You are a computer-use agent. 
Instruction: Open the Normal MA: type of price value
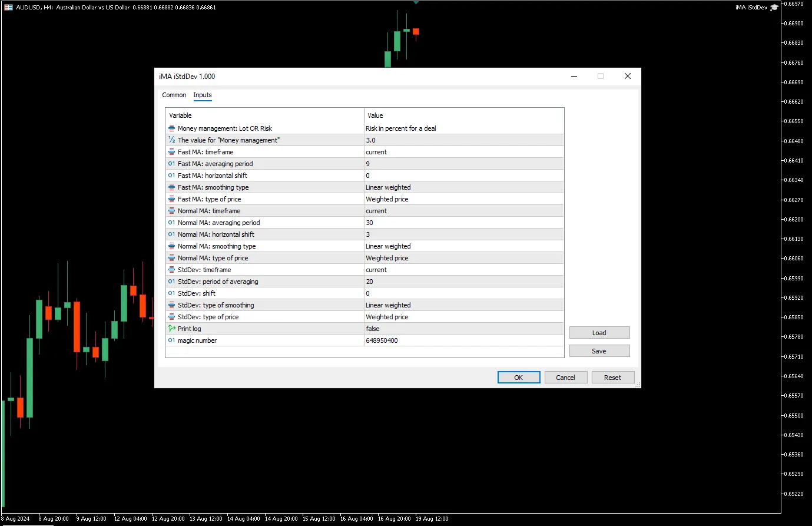(x=464, y=258)
